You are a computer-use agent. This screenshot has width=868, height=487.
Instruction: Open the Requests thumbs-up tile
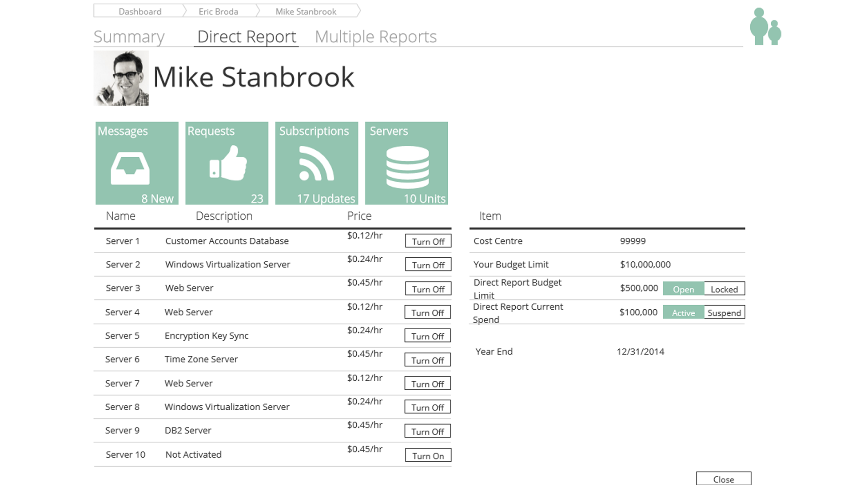227,163
